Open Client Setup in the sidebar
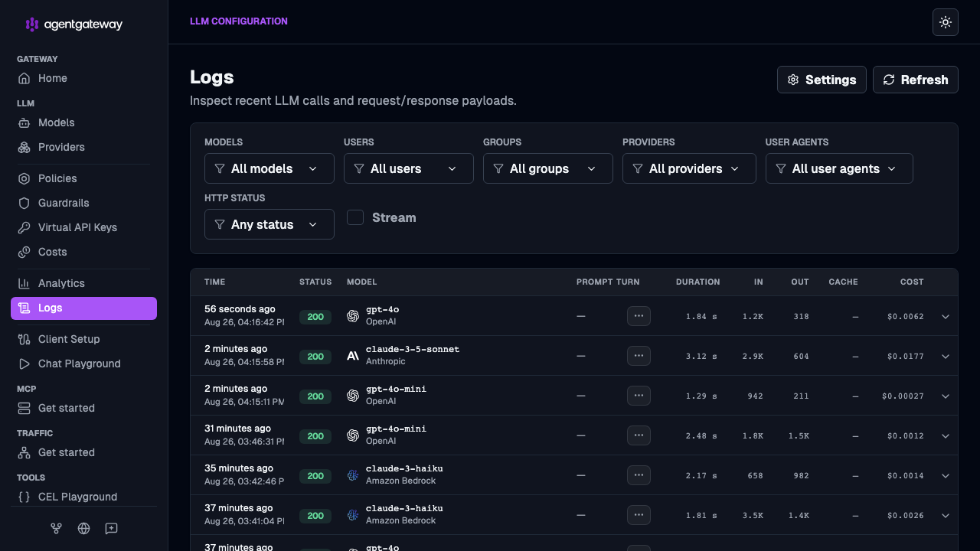980x551 pixels. pos(83,339)
